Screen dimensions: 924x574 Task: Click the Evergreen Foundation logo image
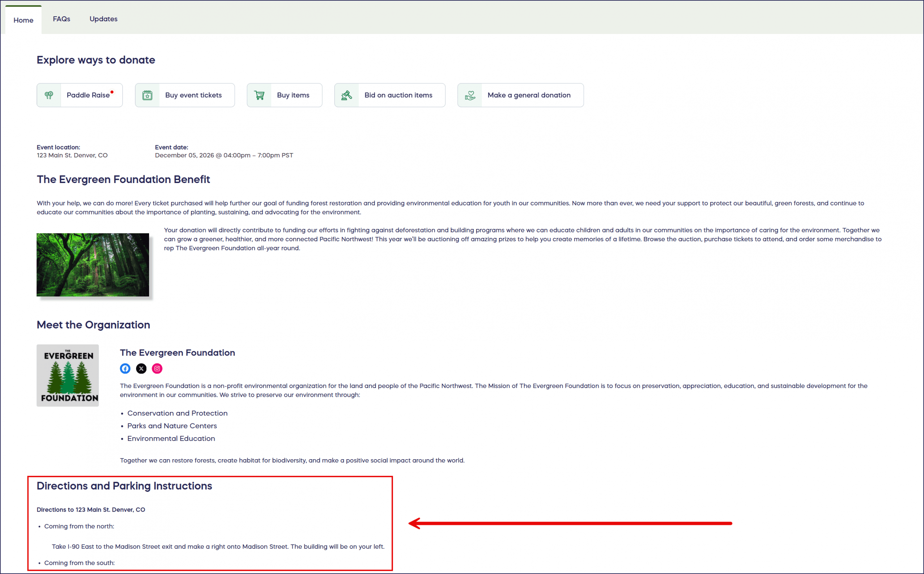click(68, 375)
